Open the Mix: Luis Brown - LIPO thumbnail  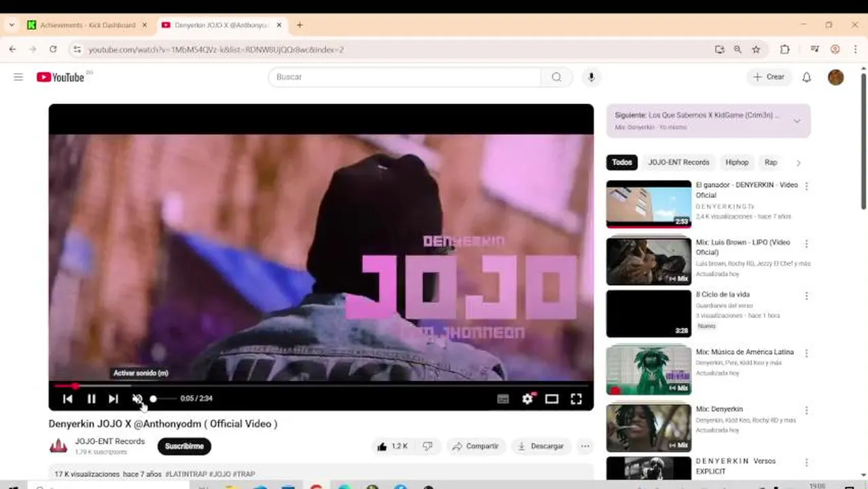click(649, 261)
